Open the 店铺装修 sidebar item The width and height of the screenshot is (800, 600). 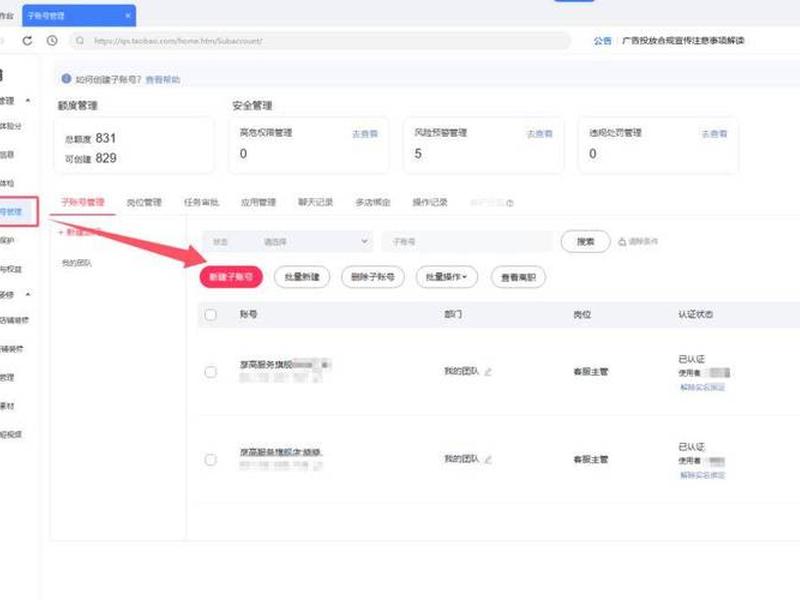click(x=14, y=320)
